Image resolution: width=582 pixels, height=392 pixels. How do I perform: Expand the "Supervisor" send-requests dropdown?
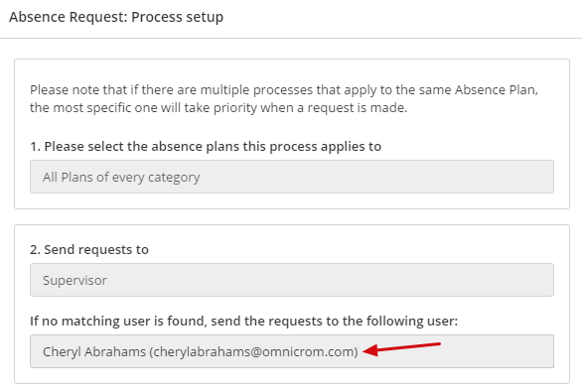pyautogui.click(x=292, y=280)
